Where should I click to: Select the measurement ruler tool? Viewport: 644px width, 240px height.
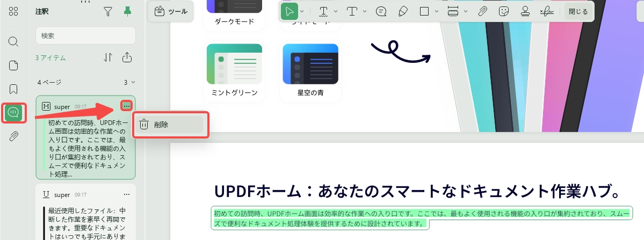coord(453,11)
